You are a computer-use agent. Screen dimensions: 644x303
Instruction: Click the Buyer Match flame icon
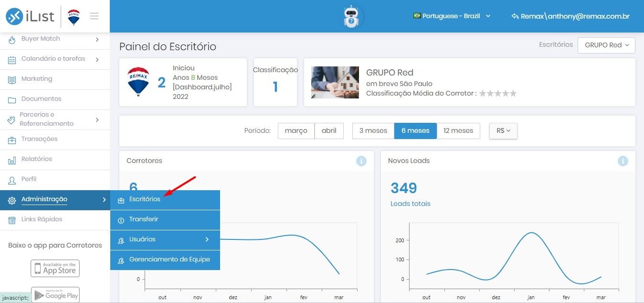12,39
